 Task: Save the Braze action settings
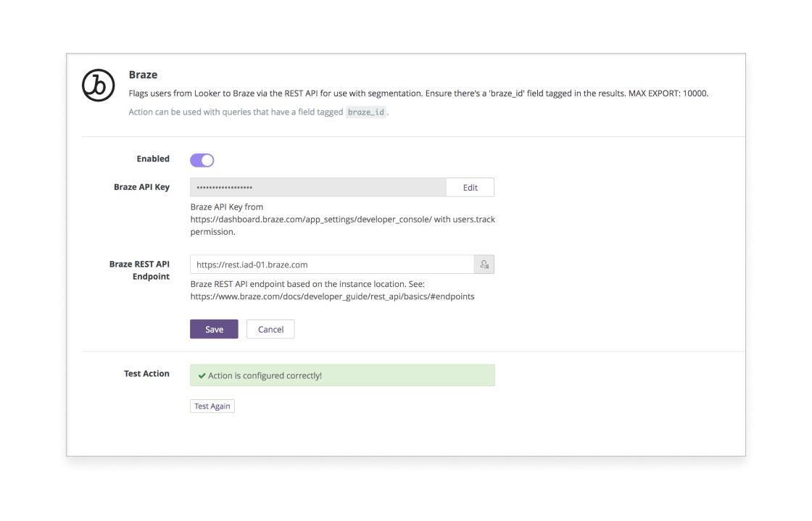click(214, 329)
